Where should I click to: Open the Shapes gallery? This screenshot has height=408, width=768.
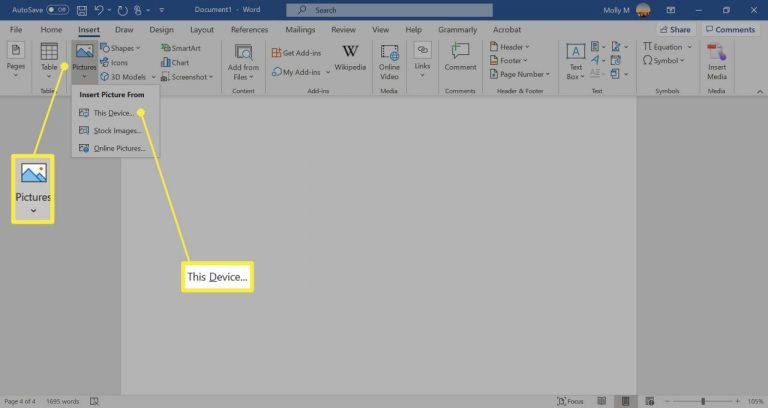120,48
